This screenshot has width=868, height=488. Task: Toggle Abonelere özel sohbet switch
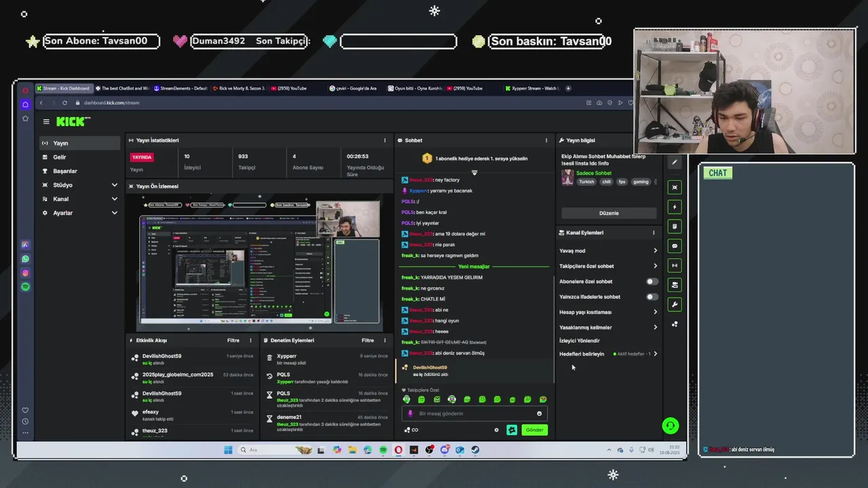tap(652, 281)
